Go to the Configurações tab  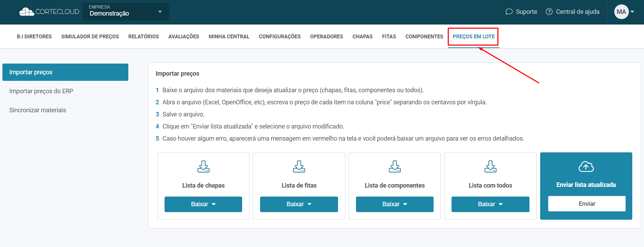(280, 37)
